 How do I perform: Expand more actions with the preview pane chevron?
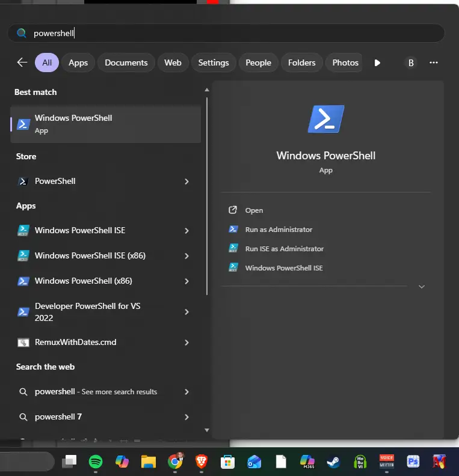422,287
